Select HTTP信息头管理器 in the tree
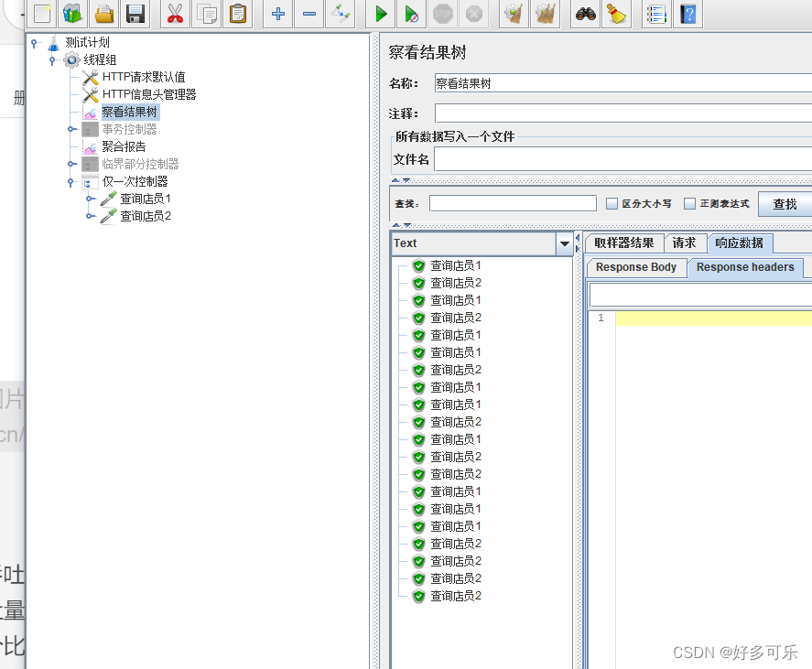Screen dimensions: 812x669 point(149,94)
